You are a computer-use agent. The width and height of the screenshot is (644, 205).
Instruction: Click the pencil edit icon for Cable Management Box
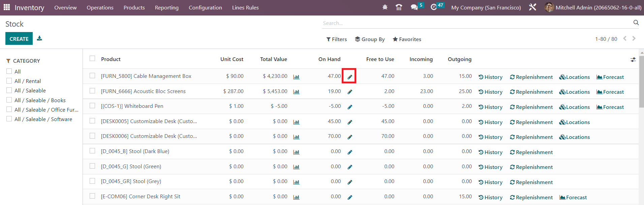click(x=349, y=77)
